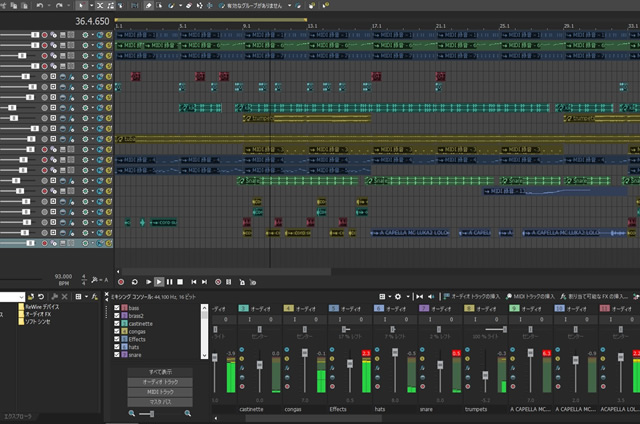Click the solo icon on the hats channel strip

(377, 359)
